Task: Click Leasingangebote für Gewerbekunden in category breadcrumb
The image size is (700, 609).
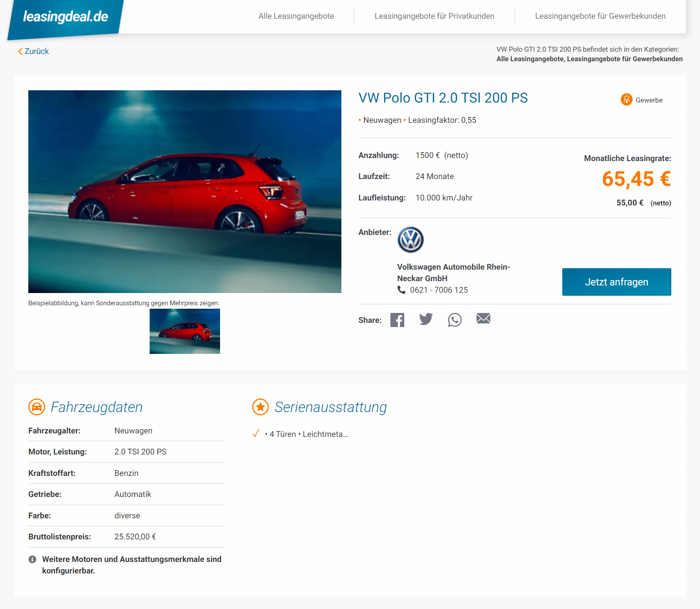Action: (625, 59)
